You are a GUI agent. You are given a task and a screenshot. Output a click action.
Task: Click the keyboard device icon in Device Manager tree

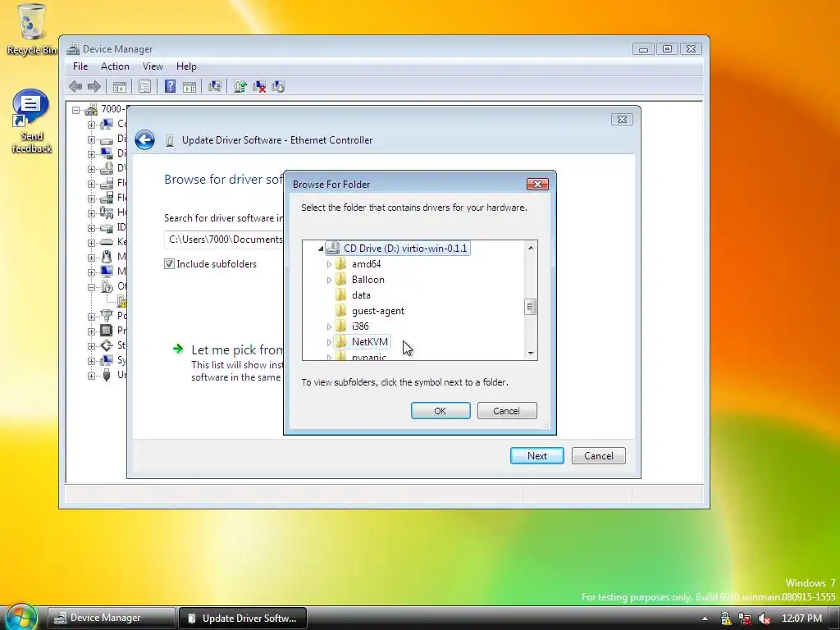click(107, 242)
